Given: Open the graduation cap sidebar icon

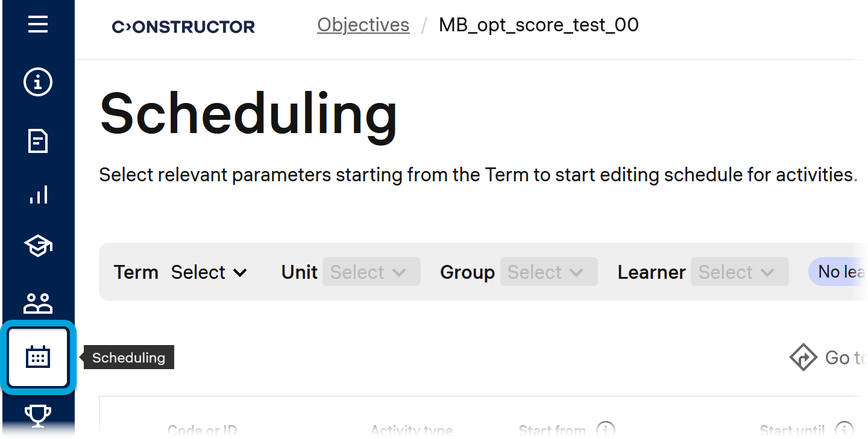Looking at the screenshot, I should point(38,246).
